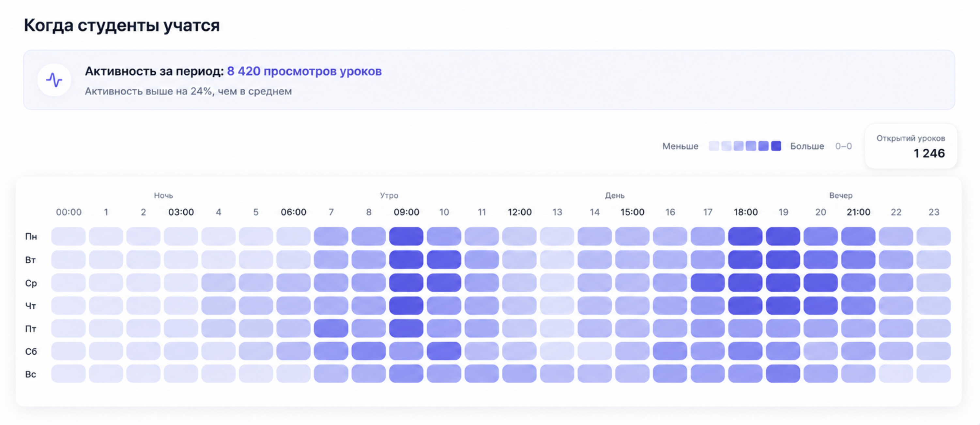The image size is (980, 425).
Task: Click the 'День' section label
Action: click(615, 196)
